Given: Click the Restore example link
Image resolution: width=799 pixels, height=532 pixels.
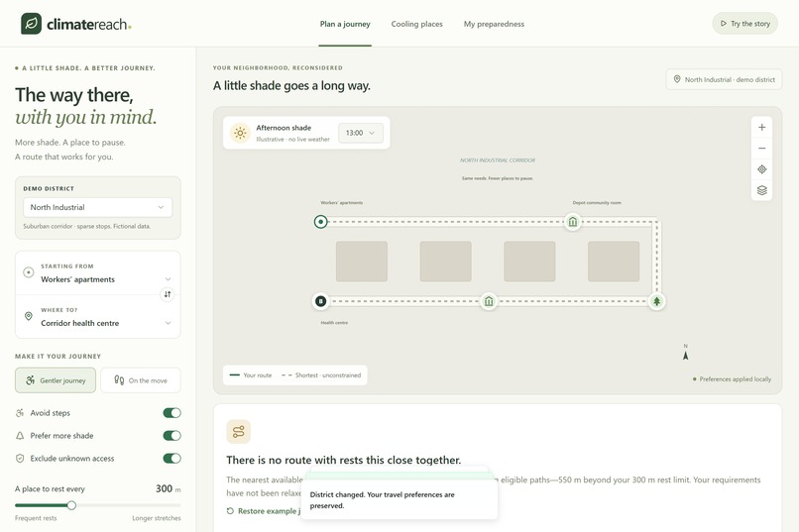Looking at the screenshot, I should click(x=264, y=510).
